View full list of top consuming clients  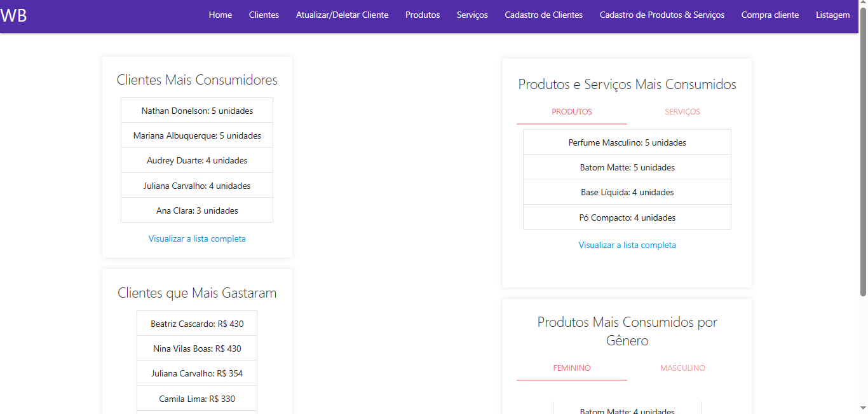[197, 239]
